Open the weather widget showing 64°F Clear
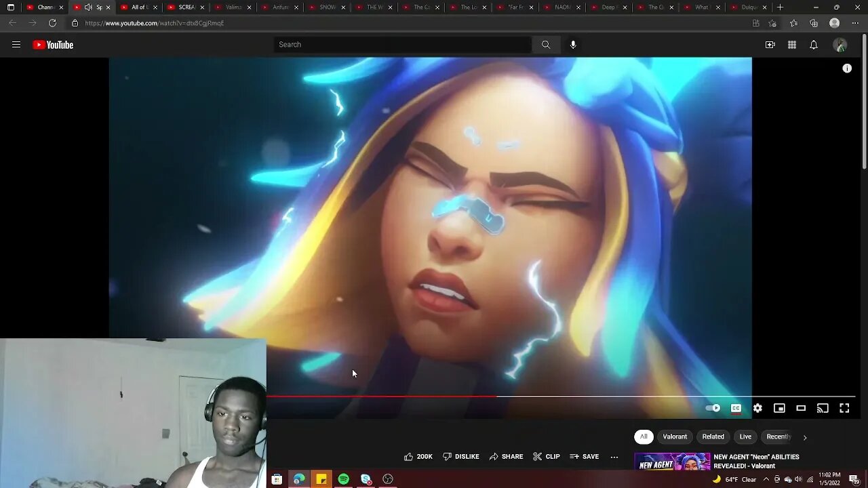Viewport: 868px width, 488px height. tap(734, 479)
